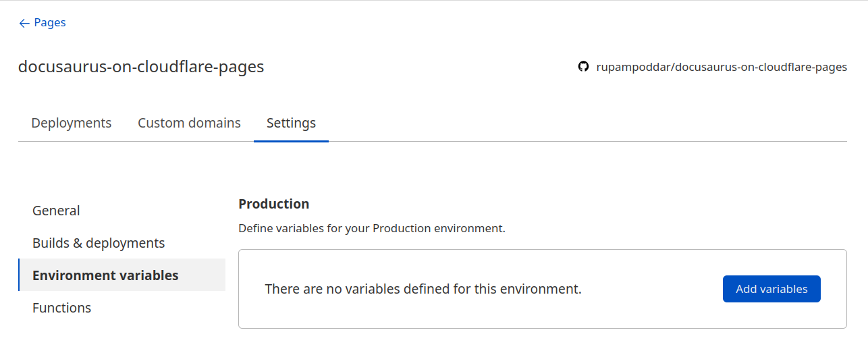Select Environment variables in the sidebar
The image size is (868, 351).
click(105, 275)
